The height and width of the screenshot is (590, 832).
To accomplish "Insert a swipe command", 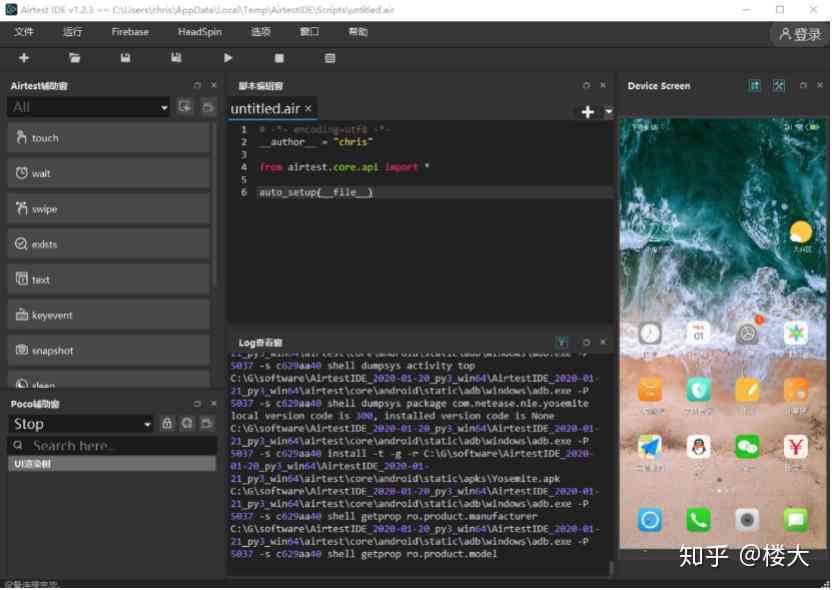I will coord(109,209).
